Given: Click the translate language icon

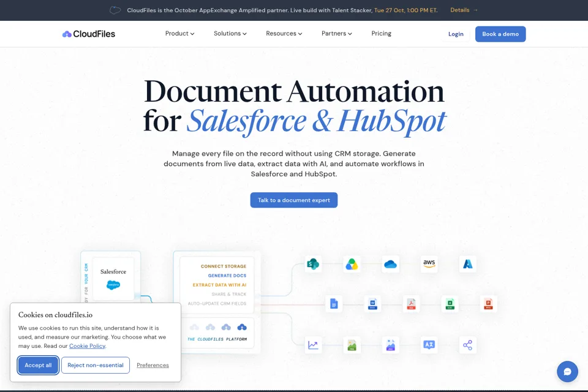Looking at the screenshot, I should 429,345.
